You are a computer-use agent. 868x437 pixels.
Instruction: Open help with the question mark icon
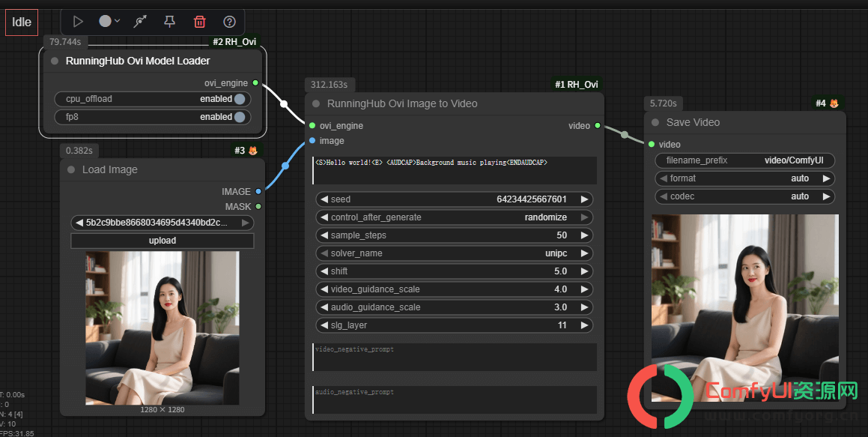pos(229,22)
